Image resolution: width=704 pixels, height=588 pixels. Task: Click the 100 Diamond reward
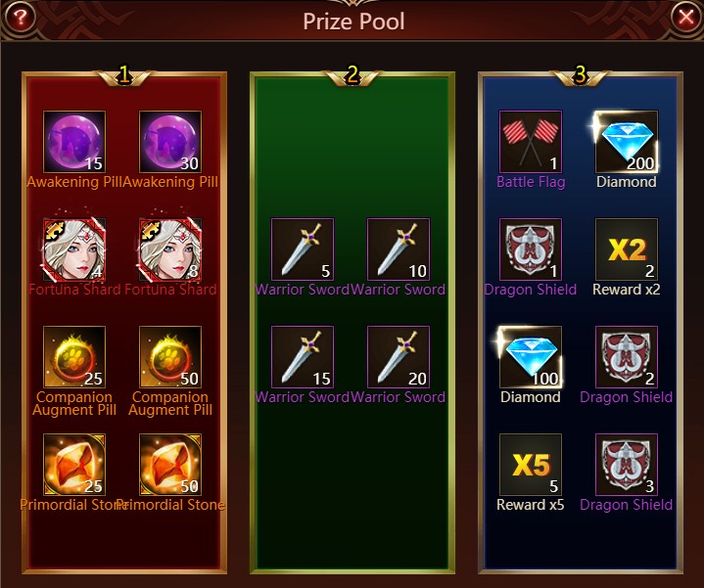pos(531,357)
